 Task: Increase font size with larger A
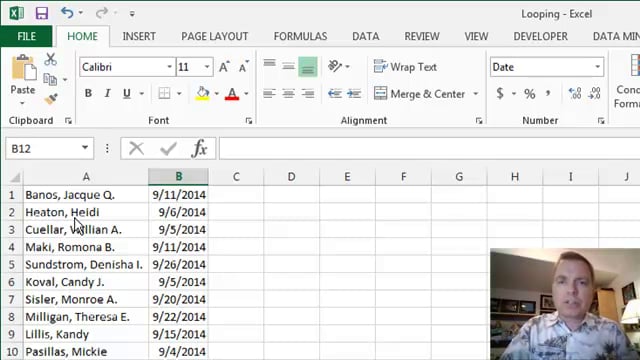click(224, 67)
